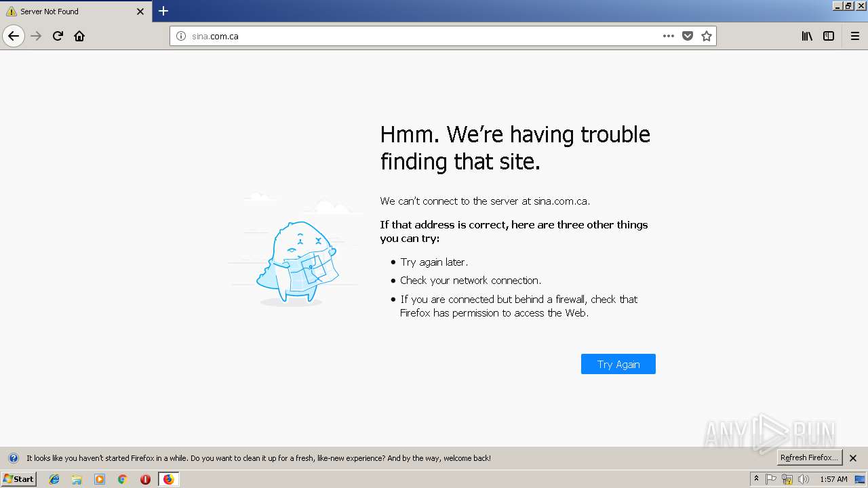
Task: Open the network status tray icon
Action: [787, 479]
